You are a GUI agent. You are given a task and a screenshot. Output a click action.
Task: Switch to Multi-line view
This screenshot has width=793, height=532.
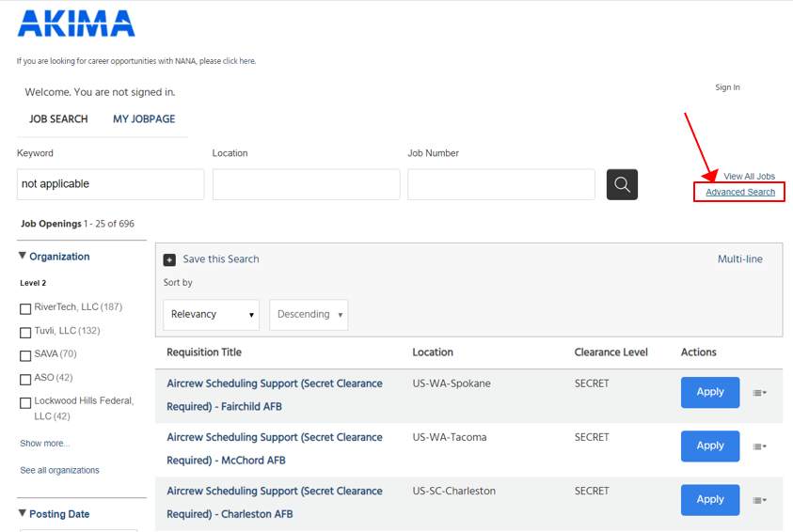point(740,258)
